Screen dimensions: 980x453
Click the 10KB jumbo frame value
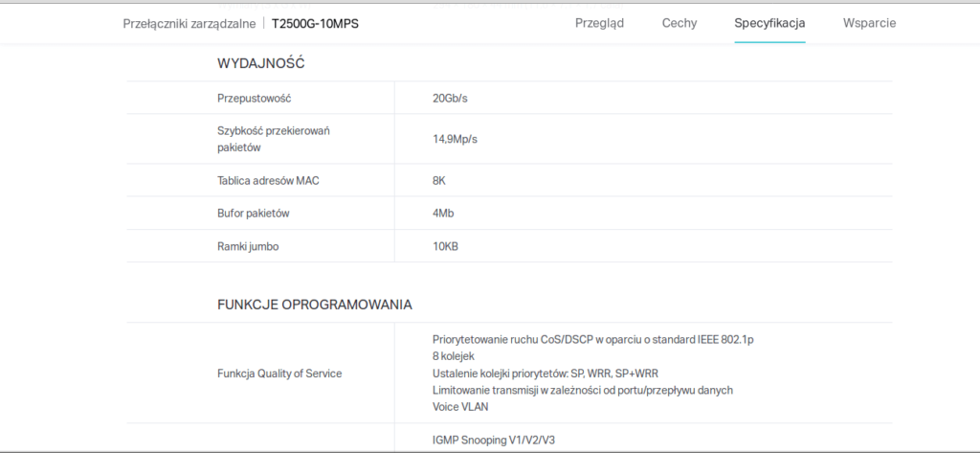click(x=445, y=246)
